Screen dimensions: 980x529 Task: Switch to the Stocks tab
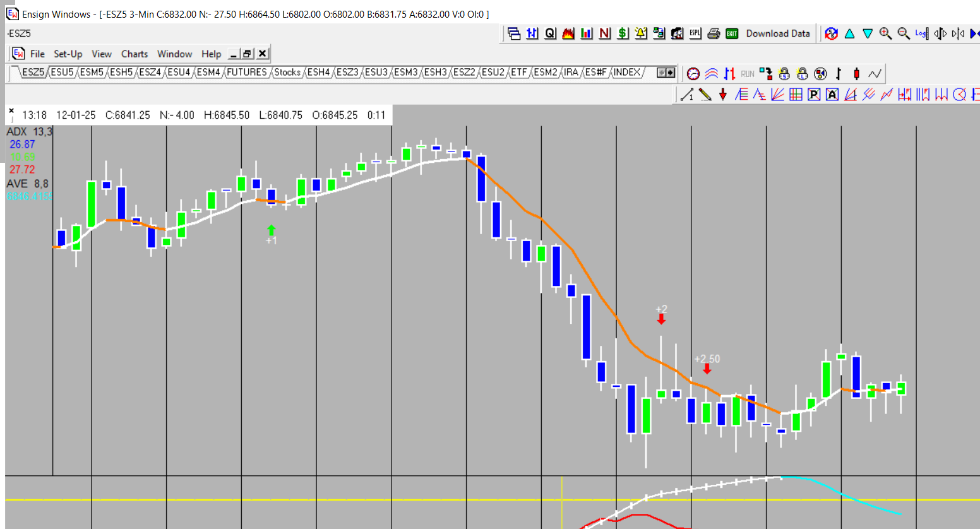pyautogui.click(x=287, y=72)
